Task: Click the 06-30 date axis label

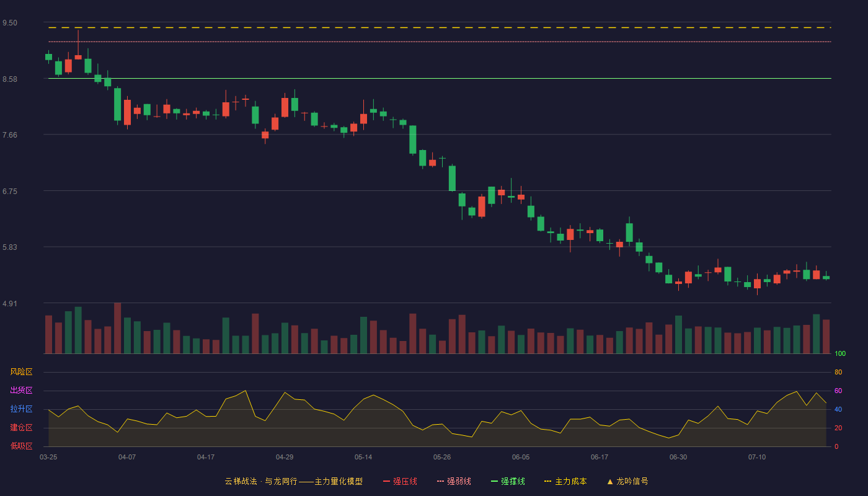Action: [678, 457]
